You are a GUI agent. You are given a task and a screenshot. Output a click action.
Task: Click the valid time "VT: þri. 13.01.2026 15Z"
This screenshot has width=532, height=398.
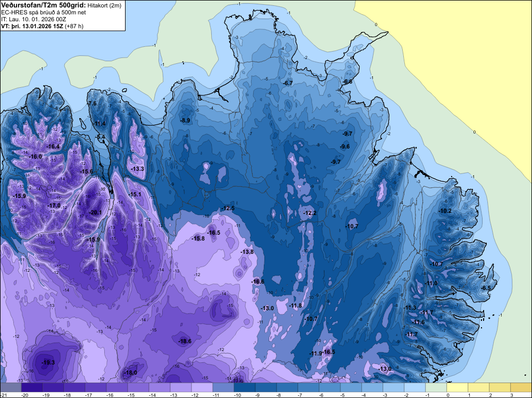tap(33, 26)
